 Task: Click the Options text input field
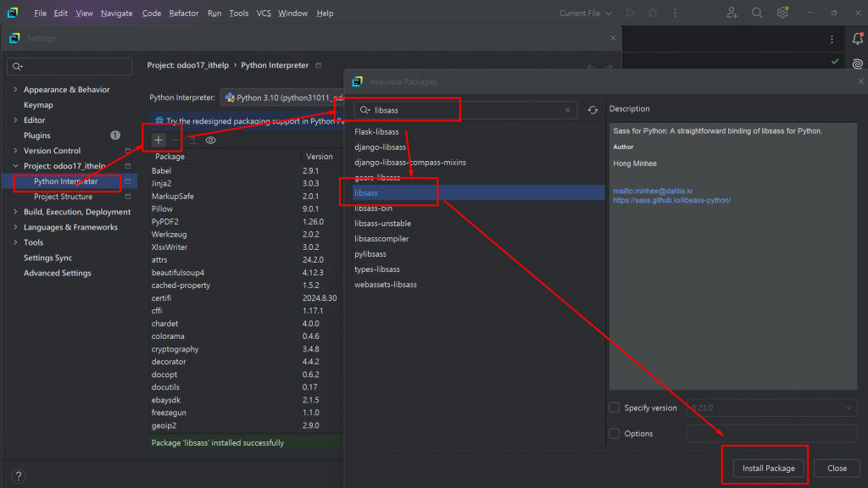tap(772, 434)
